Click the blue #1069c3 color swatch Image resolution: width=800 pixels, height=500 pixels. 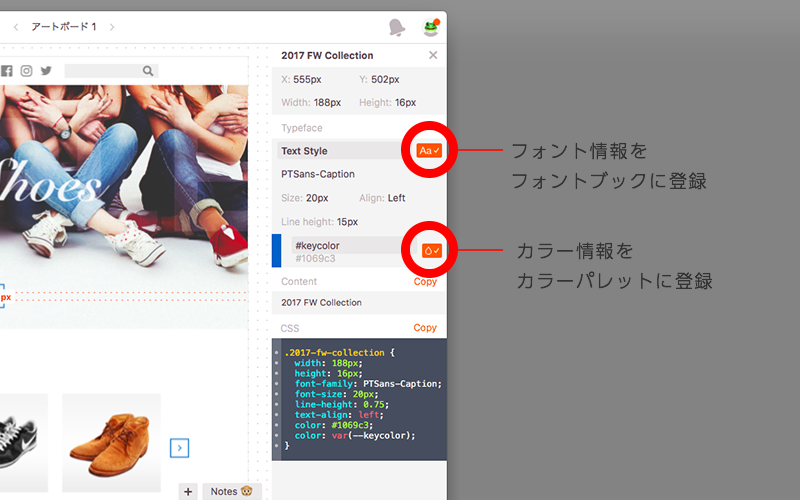pos(277,251)
